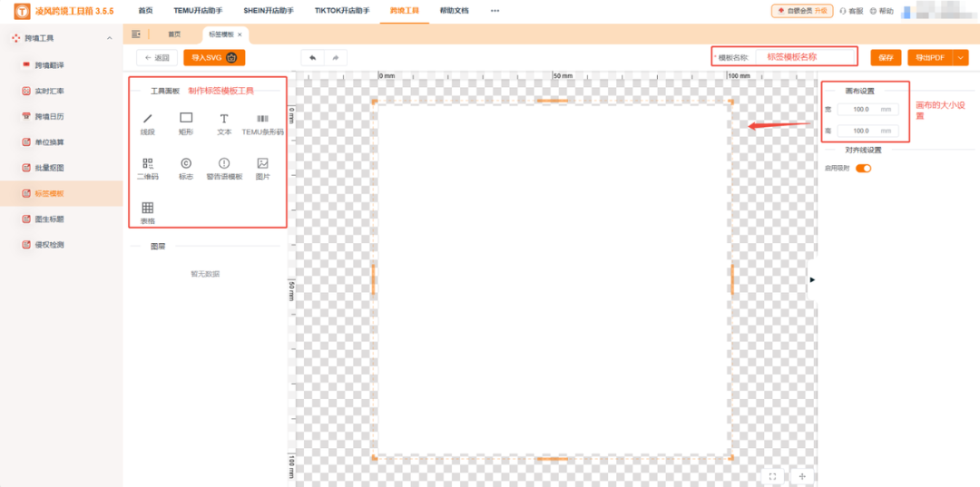Click the 白银会员 升级 upgrade button

coord(802,11)
